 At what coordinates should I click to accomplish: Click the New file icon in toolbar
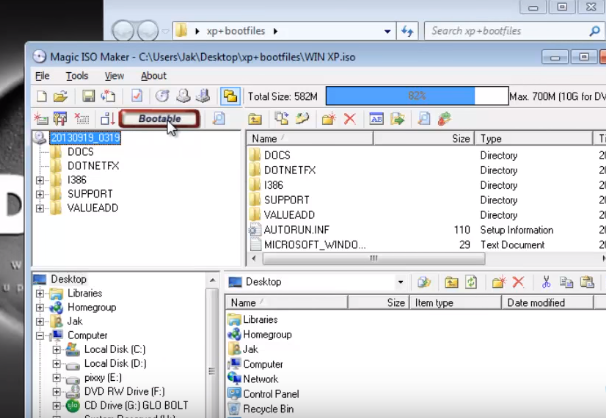click(x=42, y=96)
